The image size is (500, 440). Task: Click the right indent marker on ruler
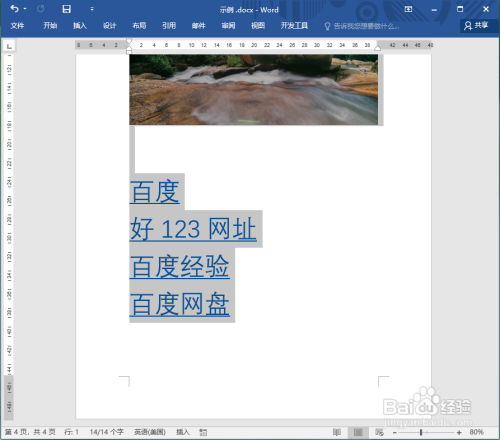(377, 48)
